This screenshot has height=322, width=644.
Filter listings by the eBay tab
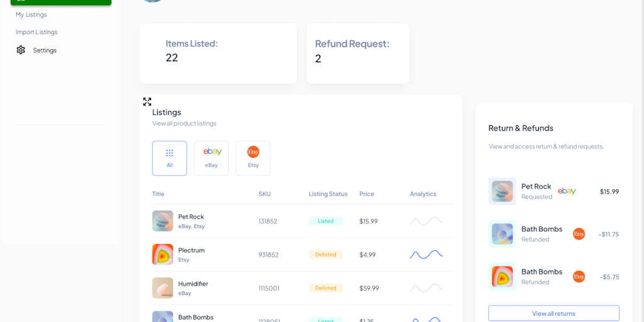tap(211, 158)
